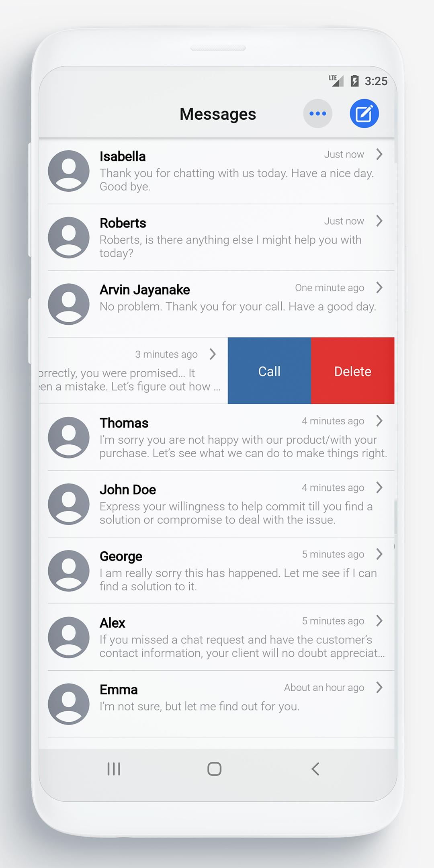434x868 pixels.
Task: Select the Arvin Jayanake name
Action: [145, 290]
